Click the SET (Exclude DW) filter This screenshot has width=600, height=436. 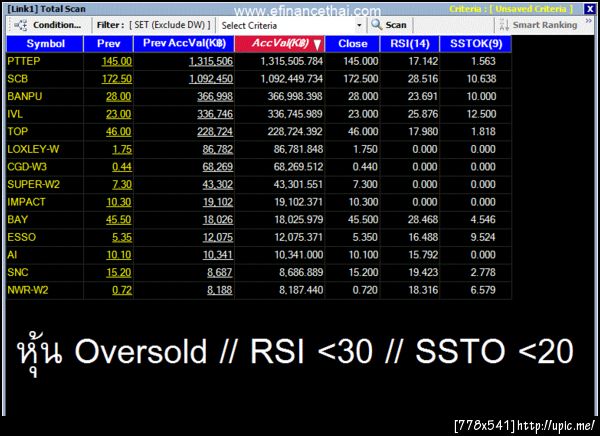[x=170, y=25]
